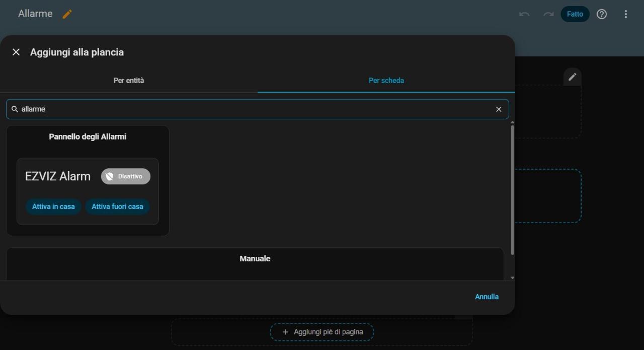
Task: Click the Disattivo status badge
Action: click(x=126, y=176)
